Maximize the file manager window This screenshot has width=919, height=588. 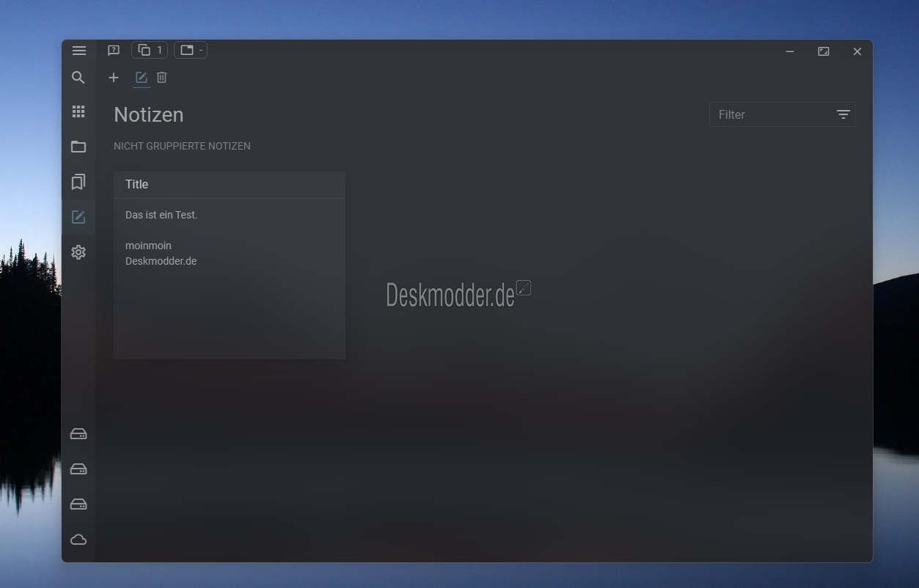[x=824, y=51]
